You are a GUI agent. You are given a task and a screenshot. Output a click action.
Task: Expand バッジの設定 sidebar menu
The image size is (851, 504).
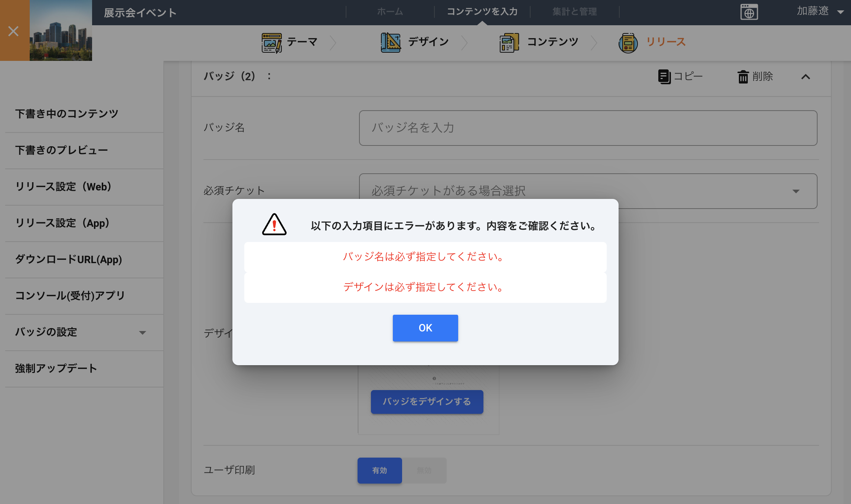click(84, 332)
